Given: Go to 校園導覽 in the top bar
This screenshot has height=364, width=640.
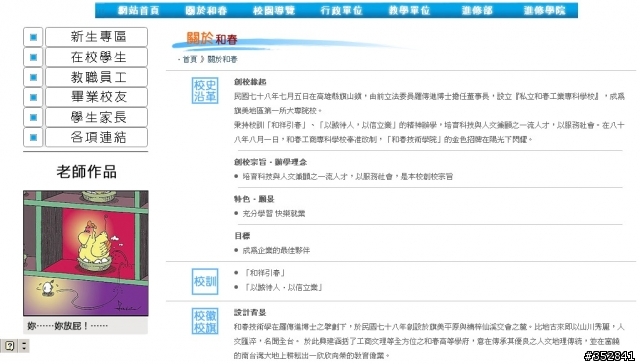Looking at the screenshot, I should tap(273, 11).
